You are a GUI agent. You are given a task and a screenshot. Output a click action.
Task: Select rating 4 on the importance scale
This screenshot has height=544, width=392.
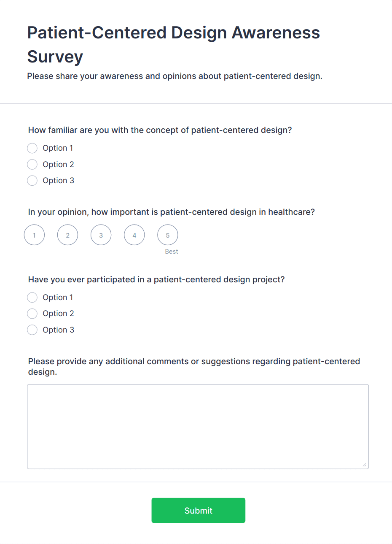pos(134,235)
